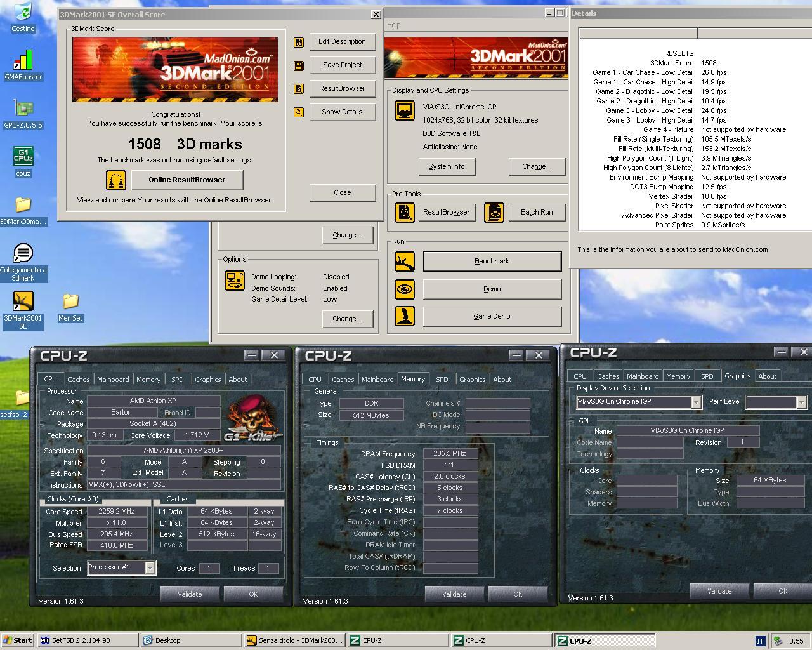Switch to Desktop taskbar item

[191, 640]
